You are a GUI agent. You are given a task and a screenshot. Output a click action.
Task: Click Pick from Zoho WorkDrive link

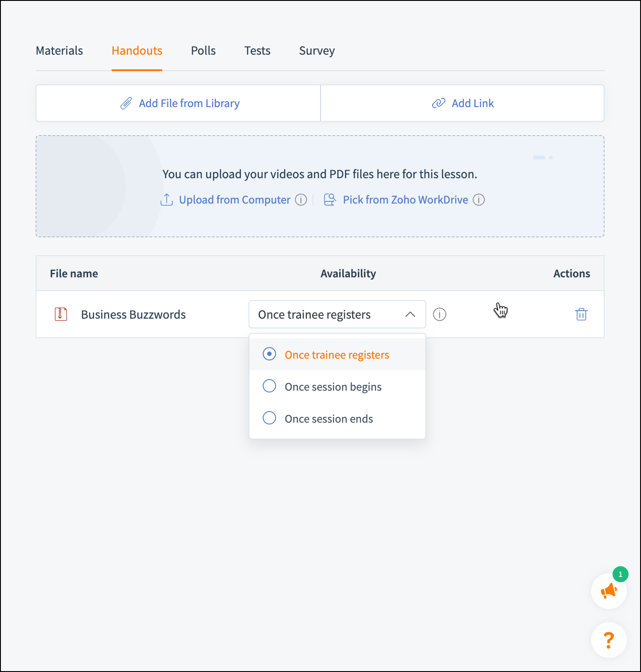coord(405,200)
